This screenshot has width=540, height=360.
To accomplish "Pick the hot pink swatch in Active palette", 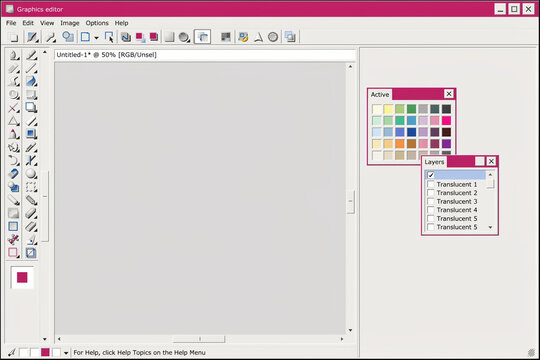I will [446, 121].
